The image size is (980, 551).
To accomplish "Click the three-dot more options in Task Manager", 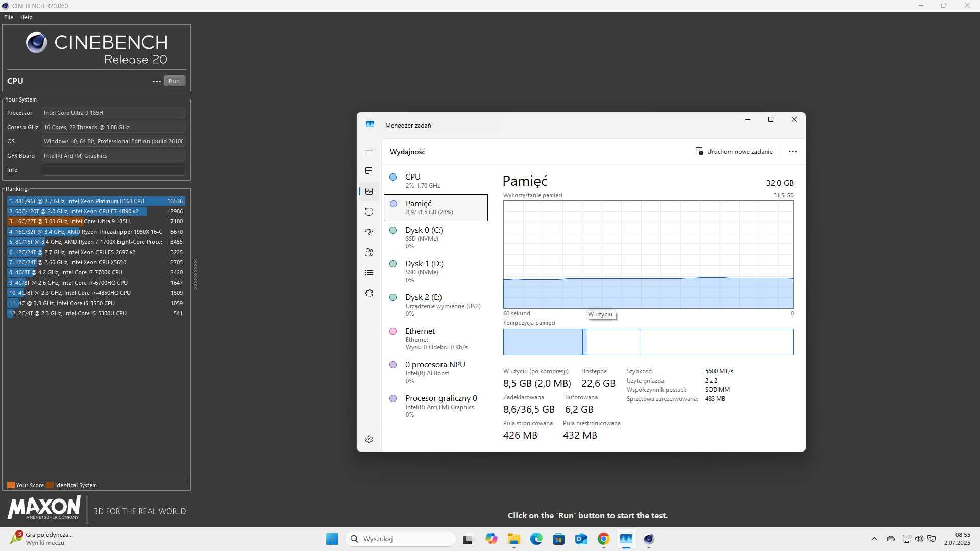I will [792, 152].
